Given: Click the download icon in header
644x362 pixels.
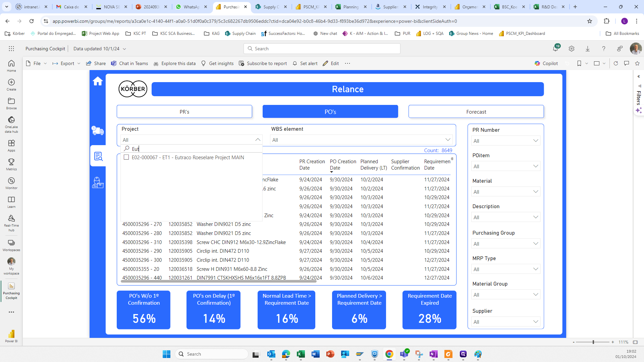Looking at the screenshot, I should tap(588, 49).
